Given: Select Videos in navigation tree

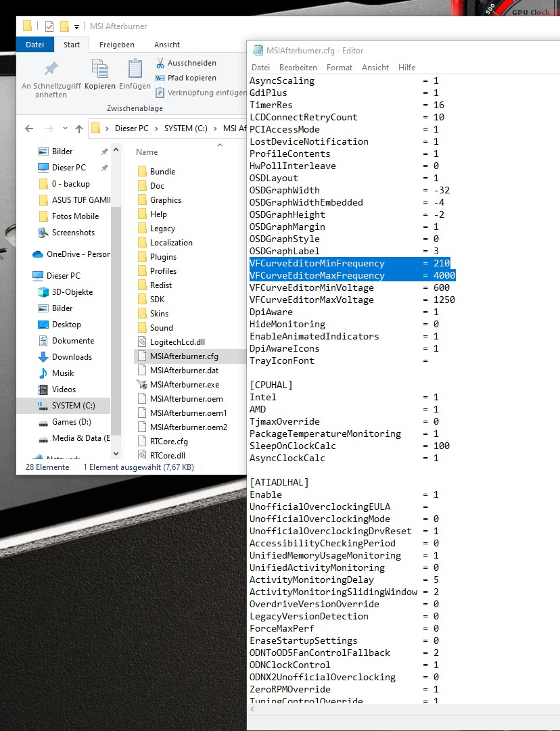Looking at the screenshot, I should coord(64,390).
